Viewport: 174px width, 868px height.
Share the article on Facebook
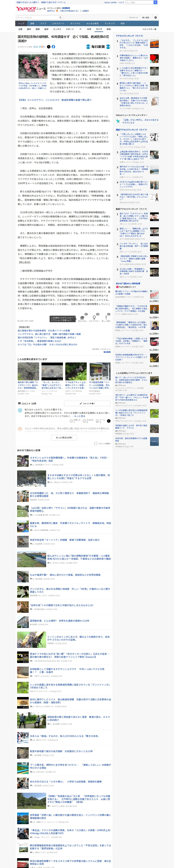(53, 47)
